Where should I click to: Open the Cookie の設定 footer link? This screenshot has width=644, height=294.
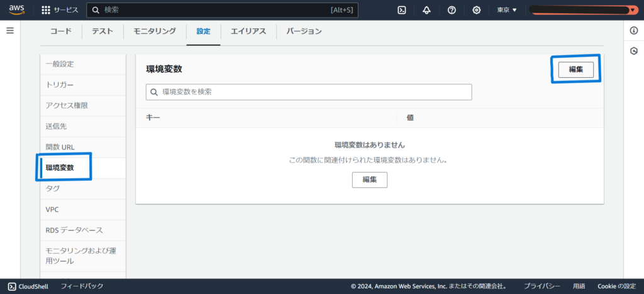tap(616, 286)
